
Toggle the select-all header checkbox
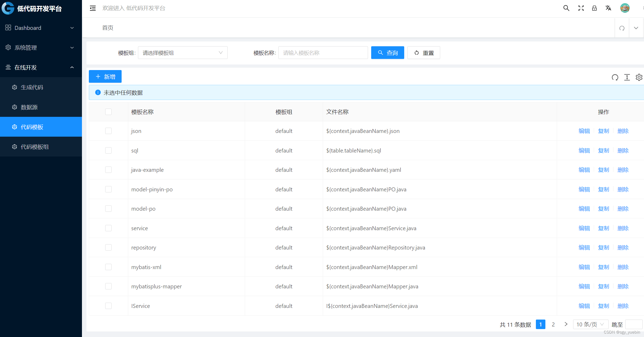[x=108, y=112]
